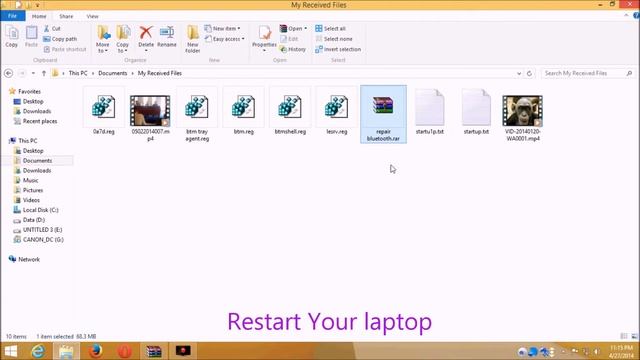Switch to the Home ribbon tab

click(x=39, y=16)
